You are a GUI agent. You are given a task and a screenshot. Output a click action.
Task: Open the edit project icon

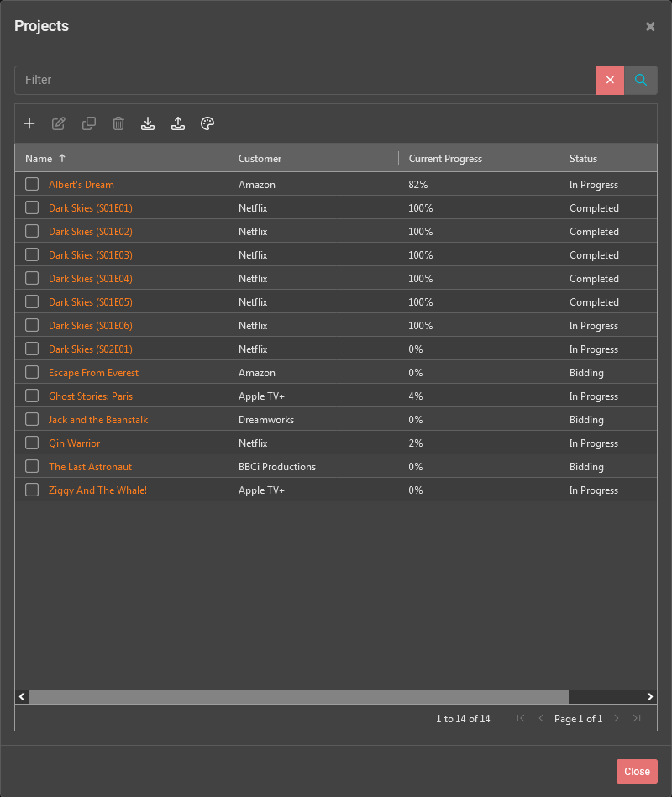(59, 123)
